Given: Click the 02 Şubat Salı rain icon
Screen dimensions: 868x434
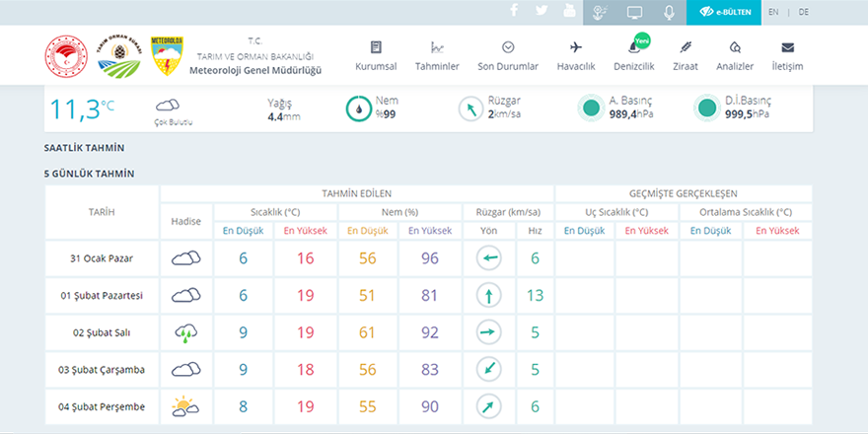Looking at the screenshot, I should click(x=185, y=332).
